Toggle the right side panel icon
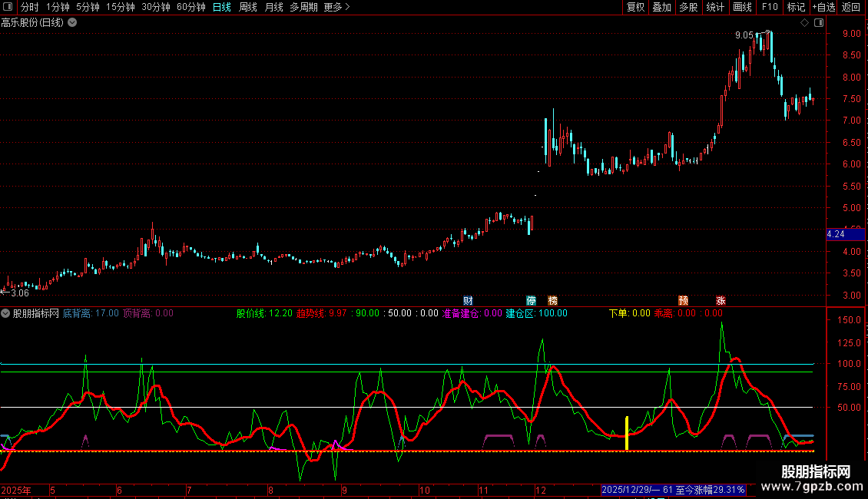The image size is (868, 499). [819, 23]
